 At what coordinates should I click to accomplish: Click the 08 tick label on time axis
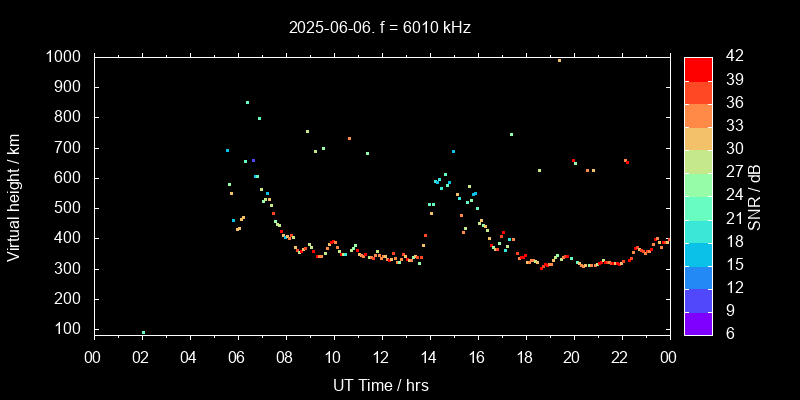tap(285, 357)
